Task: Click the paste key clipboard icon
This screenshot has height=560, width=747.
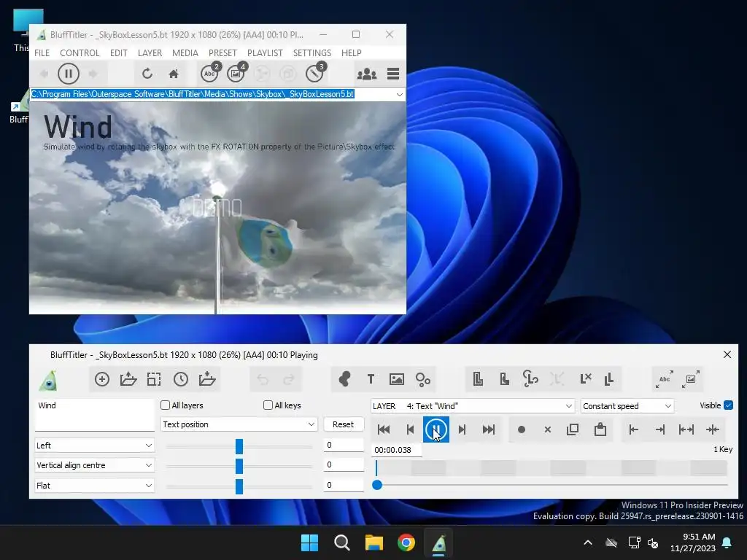Action: [x=600, y=429]
